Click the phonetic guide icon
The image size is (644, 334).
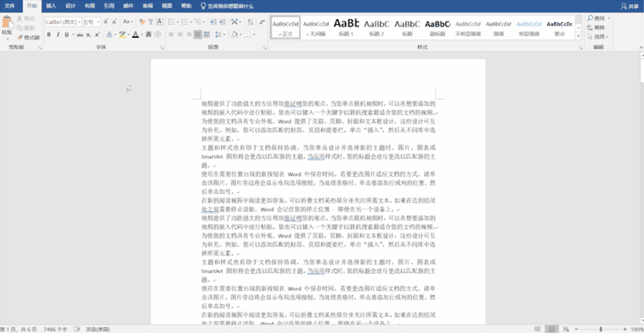(x=151, y=21)
